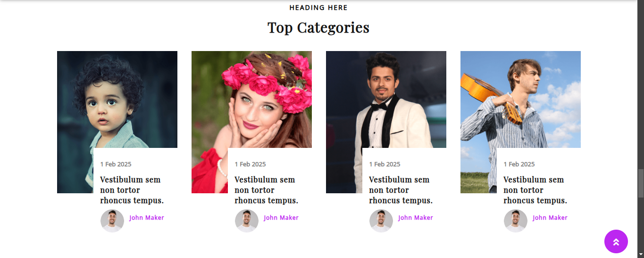644x258 pixels.
Task: Open John Maker link on the first card
Action: [x=147, y=218]
